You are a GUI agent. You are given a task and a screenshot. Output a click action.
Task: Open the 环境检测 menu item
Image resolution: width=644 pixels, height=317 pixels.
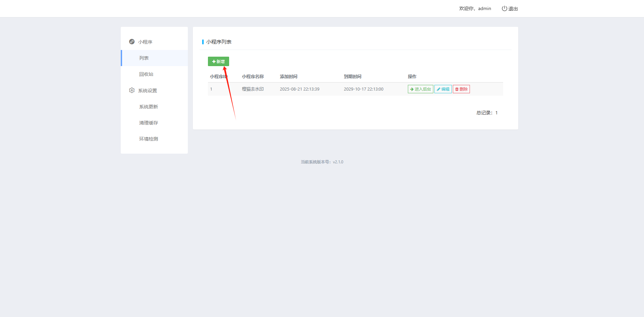pyautogui.click(x=149, y=139)
